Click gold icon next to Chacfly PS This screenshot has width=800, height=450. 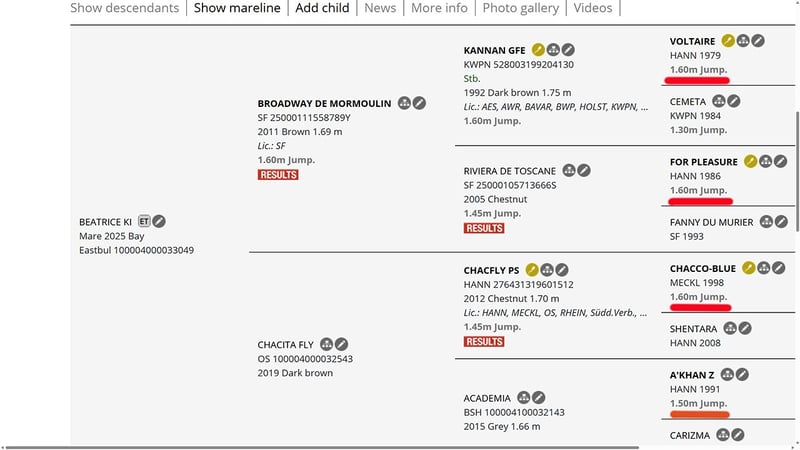(532, 269)
